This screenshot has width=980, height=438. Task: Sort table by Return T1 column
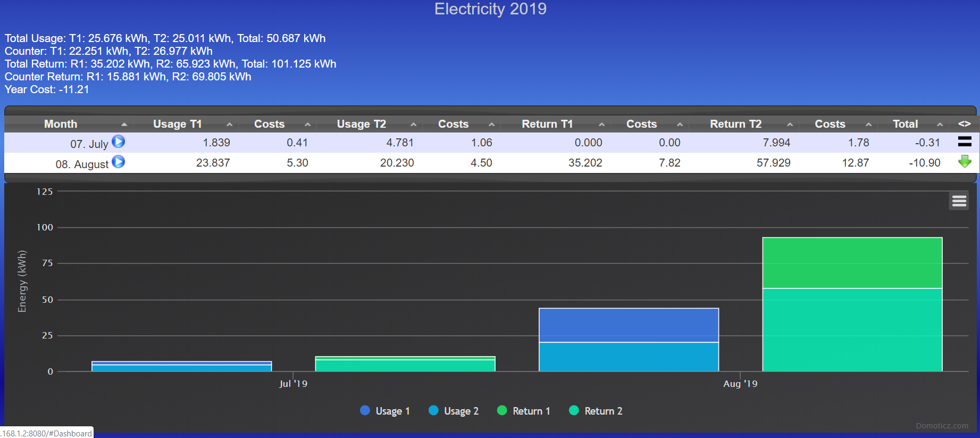click(547, 124)
